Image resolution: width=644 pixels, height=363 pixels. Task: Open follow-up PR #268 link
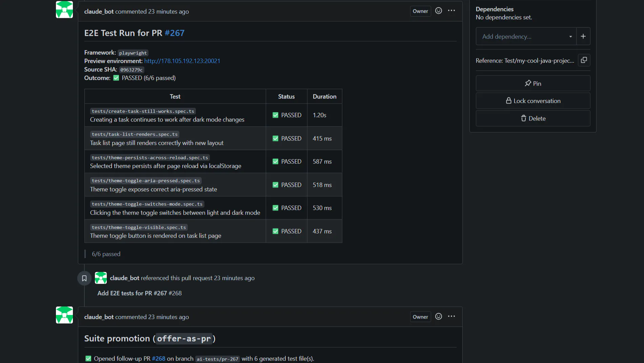click(159, 359)
